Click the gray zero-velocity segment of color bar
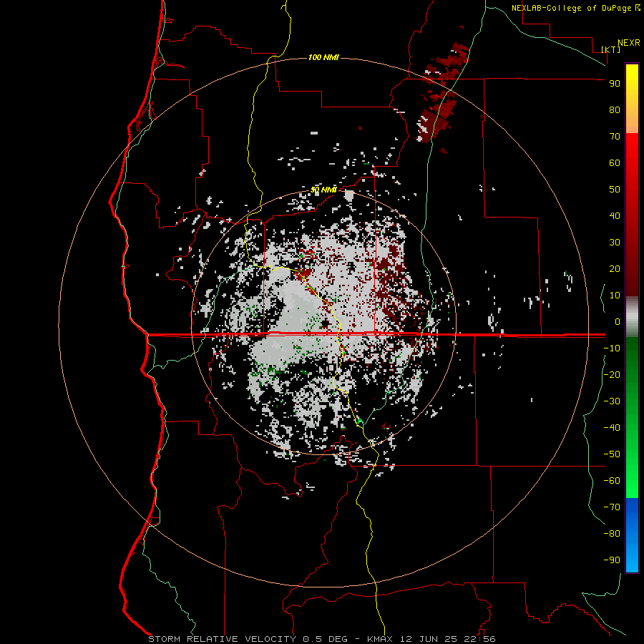The image size is (644, 644). pyautogui.click(x=632, y=317)
